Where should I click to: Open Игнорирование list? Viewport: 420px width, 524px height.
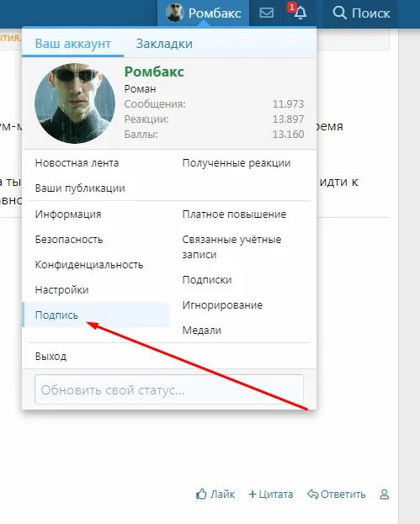point(222,305)
